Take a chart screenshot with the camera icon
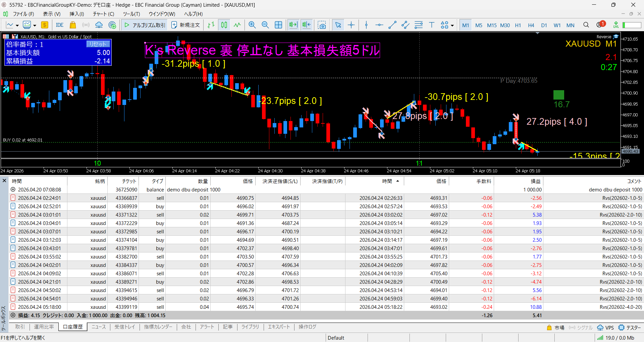Screen dimensions: 644x342 pos(322,25)
